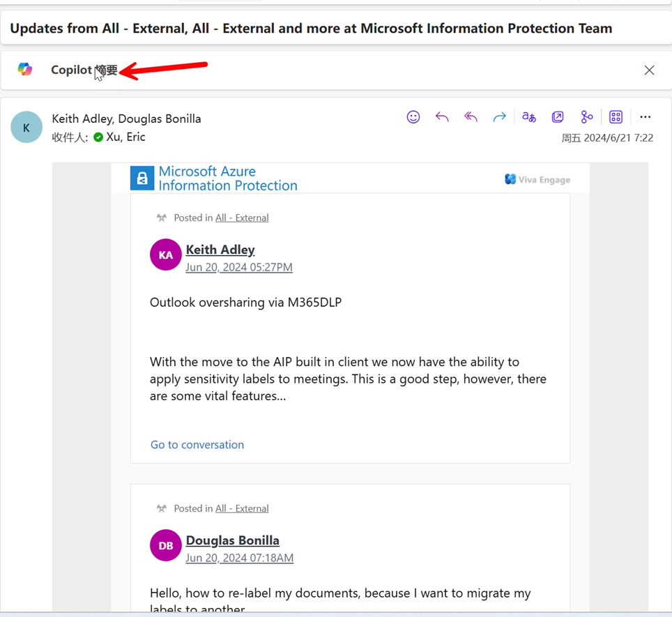This screenshot has height=617, width=672.
Task: Click the email subject title
Action: (x=311, y=29)
